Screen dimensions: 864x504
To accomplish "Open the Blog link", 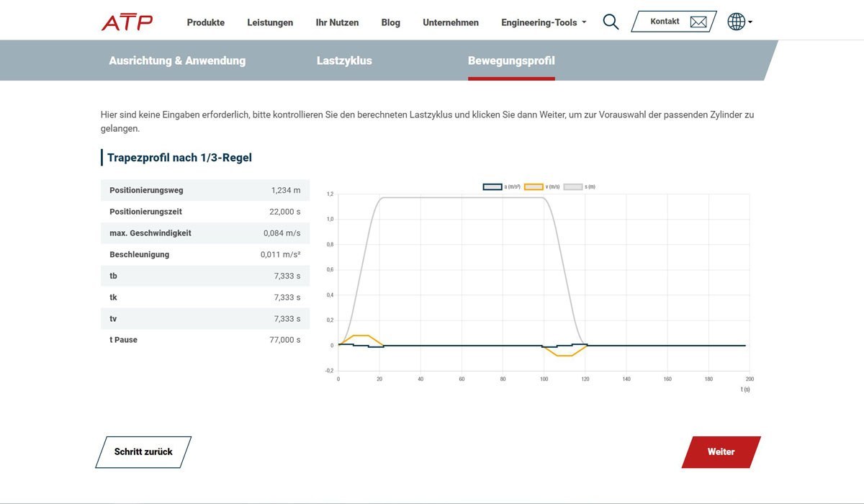I will coord(390,22).
